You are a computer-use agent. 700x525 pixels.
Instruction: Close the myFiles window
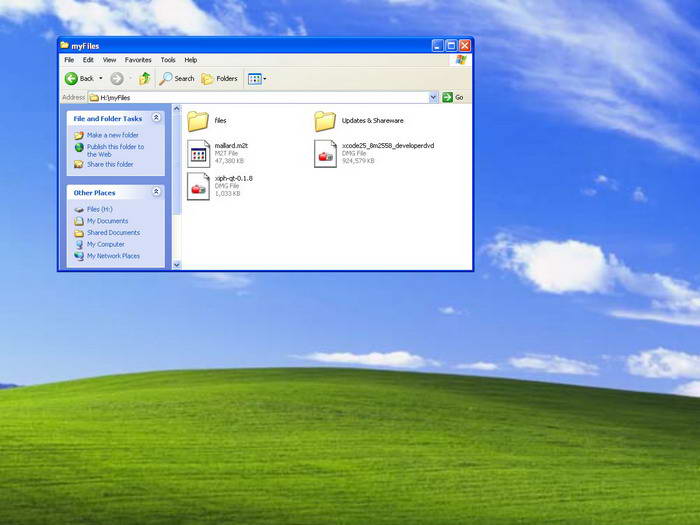coord(465,45)
